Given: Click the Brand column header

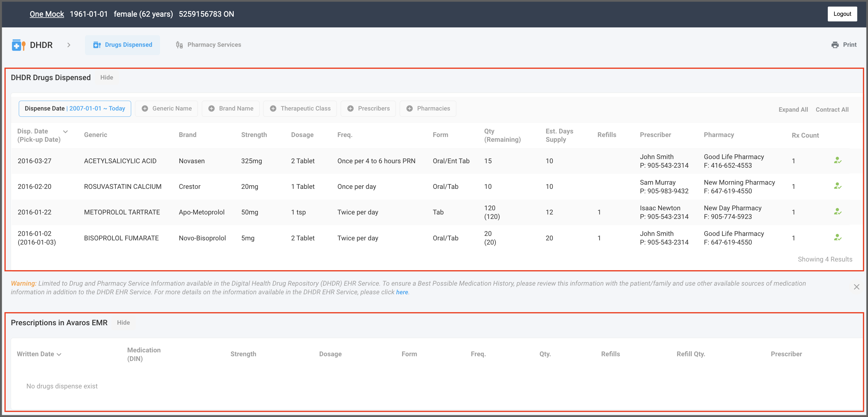Looking at the screenshot, I should coord(188,135).
